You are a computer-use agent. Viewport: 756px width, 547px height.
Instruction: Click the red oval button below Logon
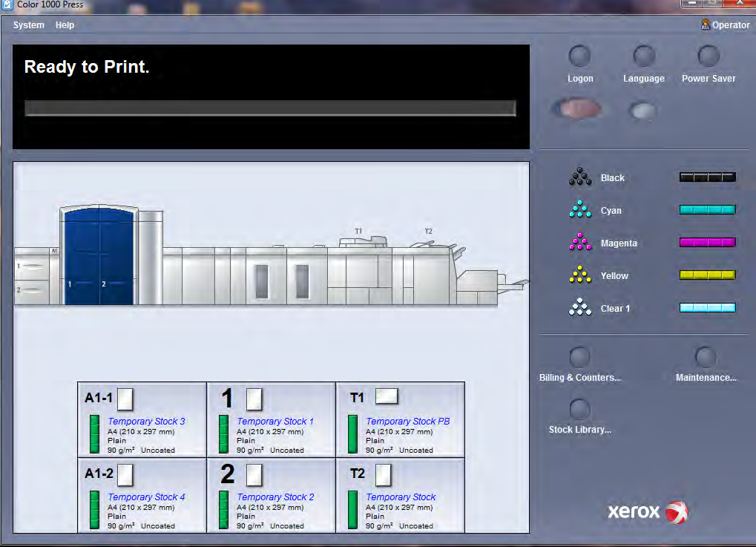tap(578, 108)
